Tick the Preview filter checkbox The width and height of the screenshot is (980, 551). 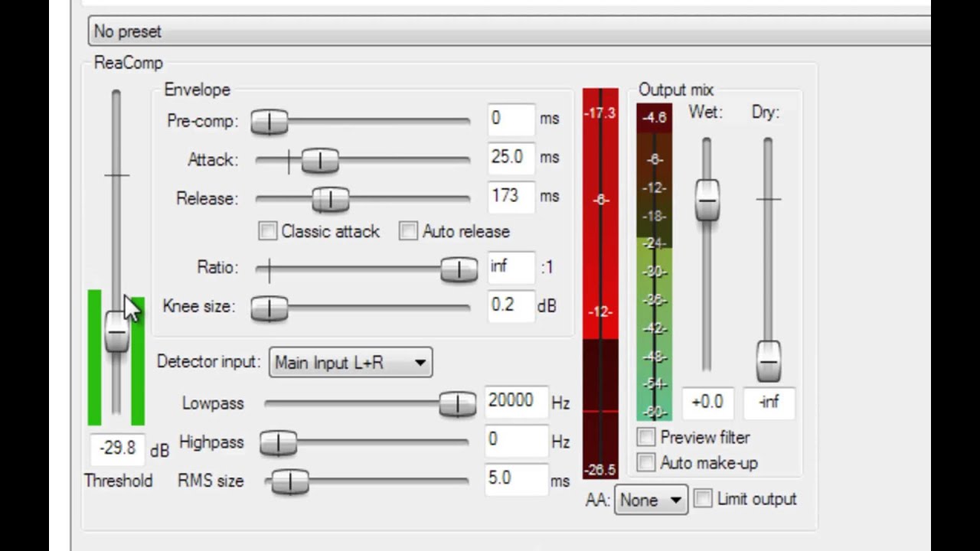(646, 437)
